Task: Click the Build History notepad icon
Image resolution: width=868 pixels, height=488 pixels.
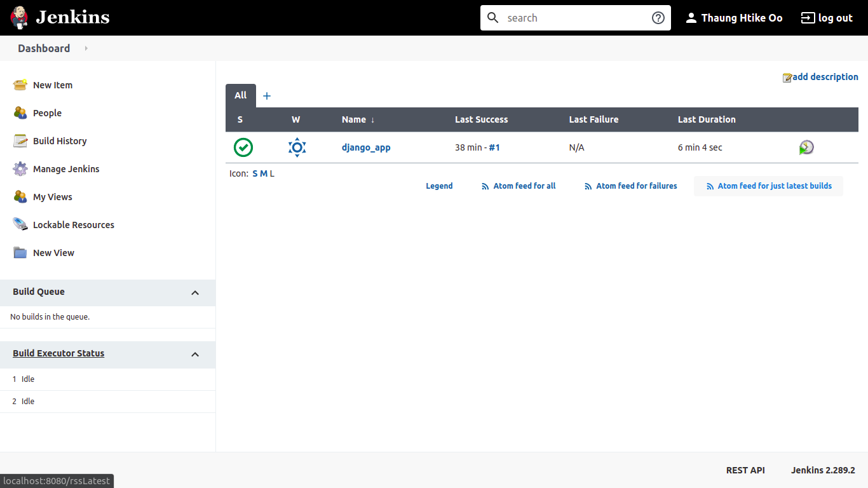Action: click(x=20, y=141)
